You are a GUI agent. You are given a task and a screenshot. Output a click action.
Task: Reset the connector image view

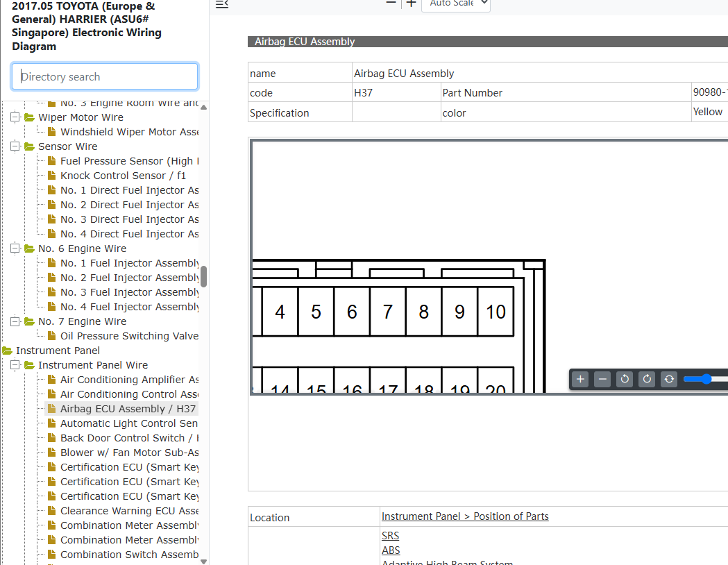[x=669, y=379]
